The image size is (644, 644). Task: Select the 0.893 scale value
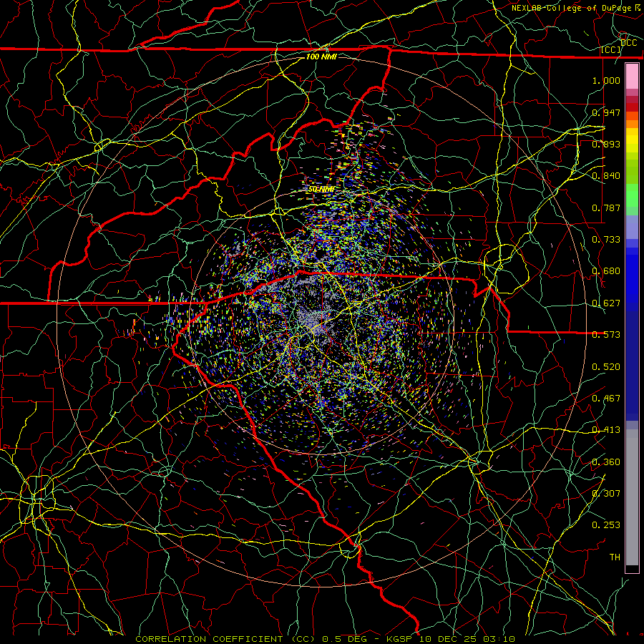click(606, 144)
